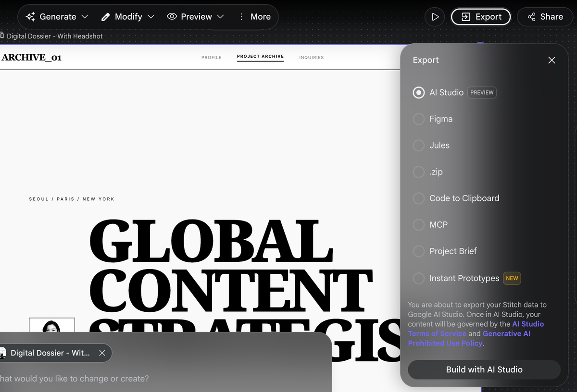Select the .zip export option
The width and height of the screenshot is (577, 392).
pos(419,172)
